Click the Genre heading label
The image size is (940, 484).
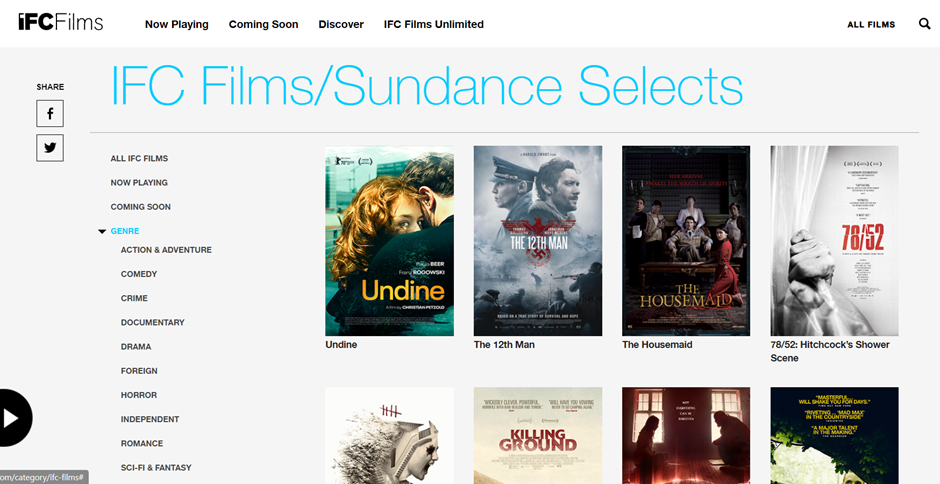125,231
